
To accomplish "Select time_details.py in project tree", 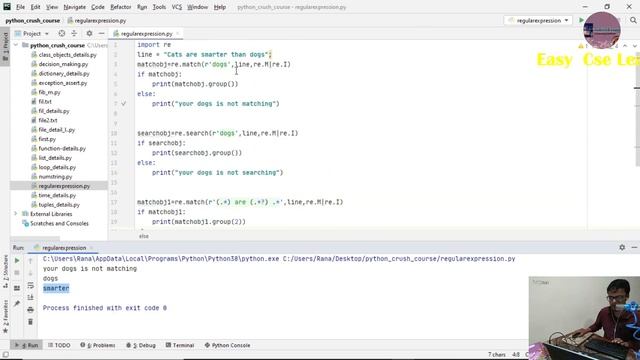I will (57, 196).
